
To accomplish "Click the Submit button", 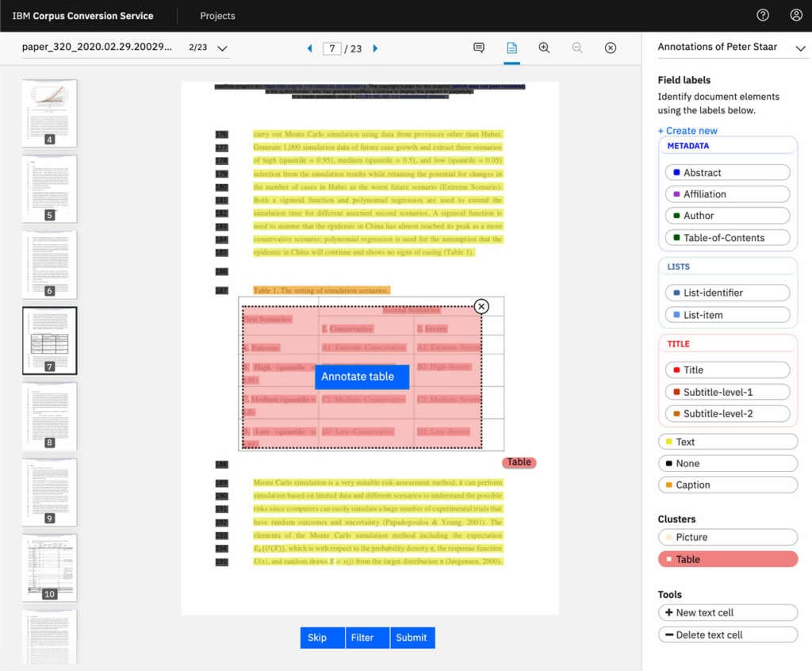I will [x=412, y=638].
